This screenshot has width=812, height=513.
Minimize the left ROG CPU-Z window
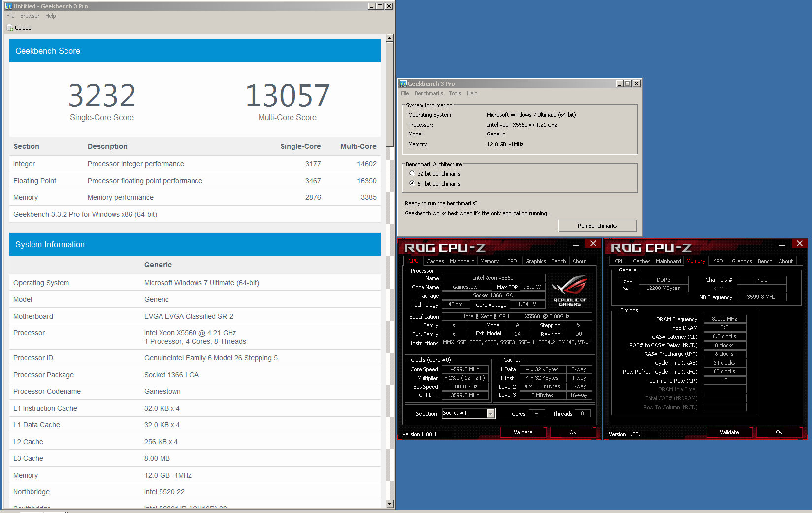tap(575, 244)
